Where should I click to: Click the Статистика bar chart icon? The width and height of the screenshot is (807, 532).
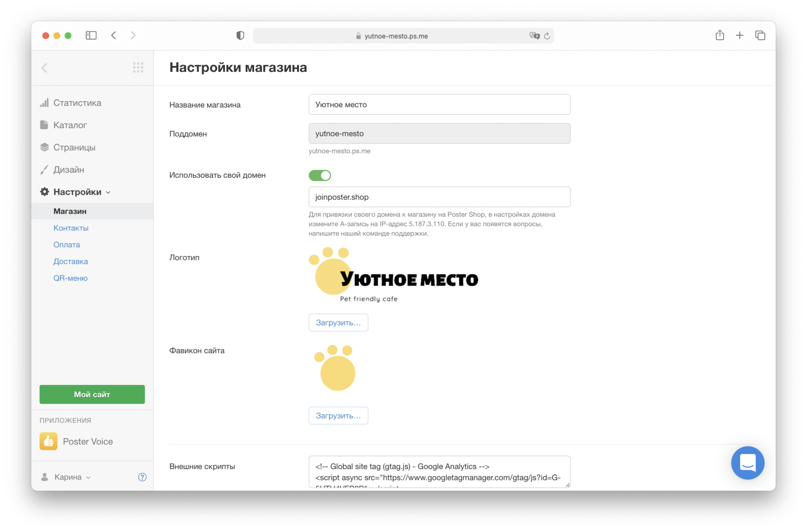[44, 102]
